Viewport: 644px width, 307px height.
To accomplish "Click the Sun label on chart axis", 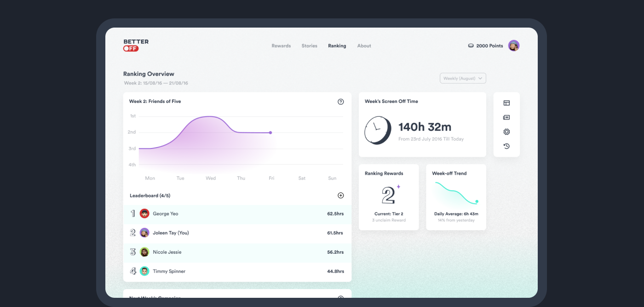I will click(332, 178).
